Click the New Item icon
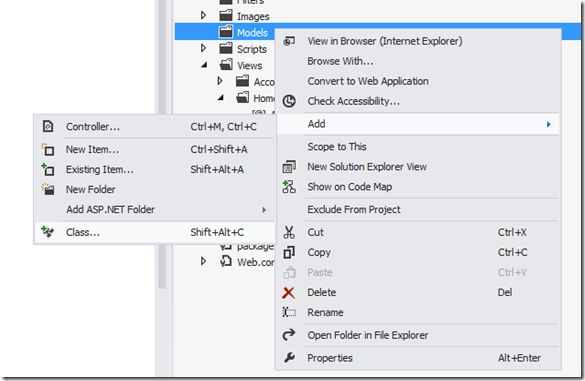 tap(48, 149)
